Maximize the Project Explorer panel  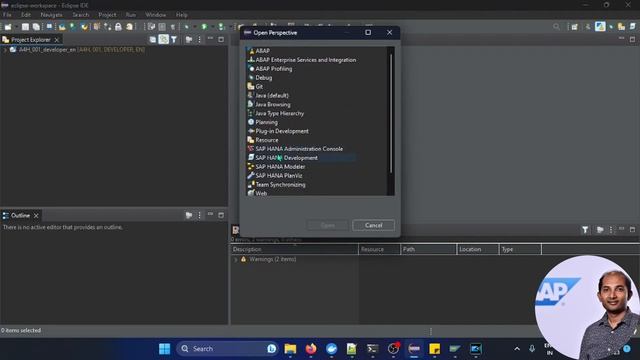click(x=221, y=40)
